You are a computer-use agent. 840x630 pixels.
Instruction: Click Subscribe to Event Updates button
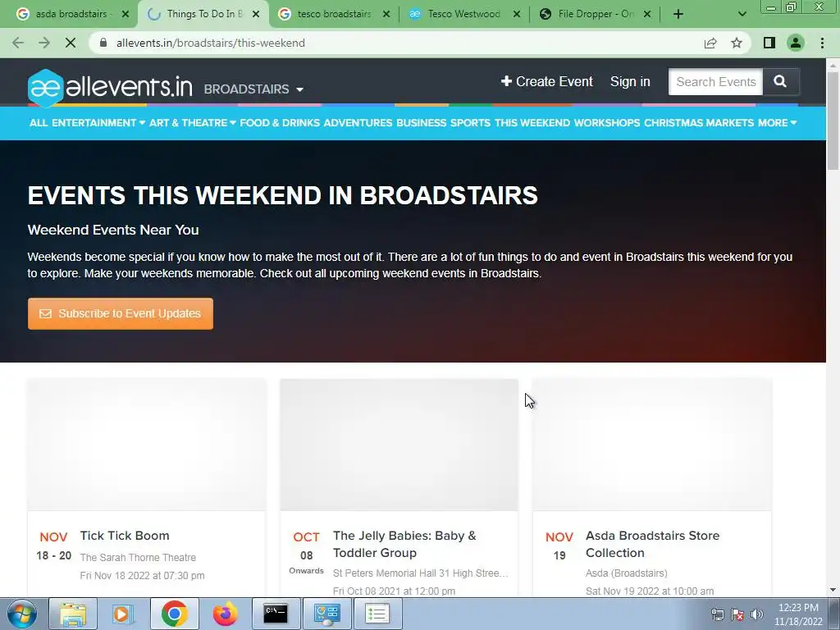tap(121, 313)
